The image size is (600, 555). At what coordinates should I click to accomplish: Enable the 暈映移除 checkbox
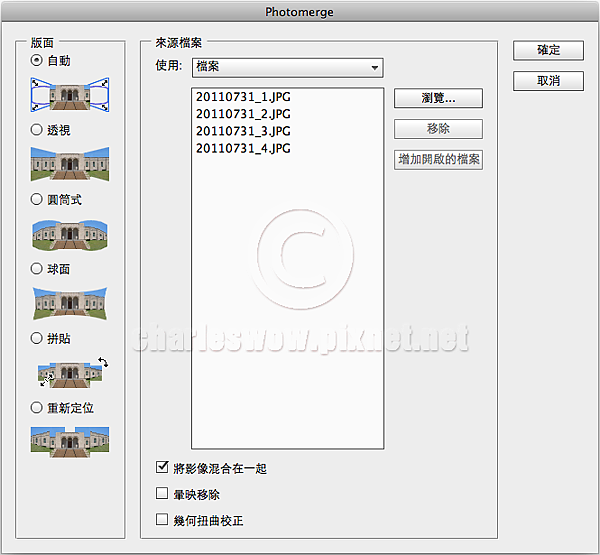[162, 493]
